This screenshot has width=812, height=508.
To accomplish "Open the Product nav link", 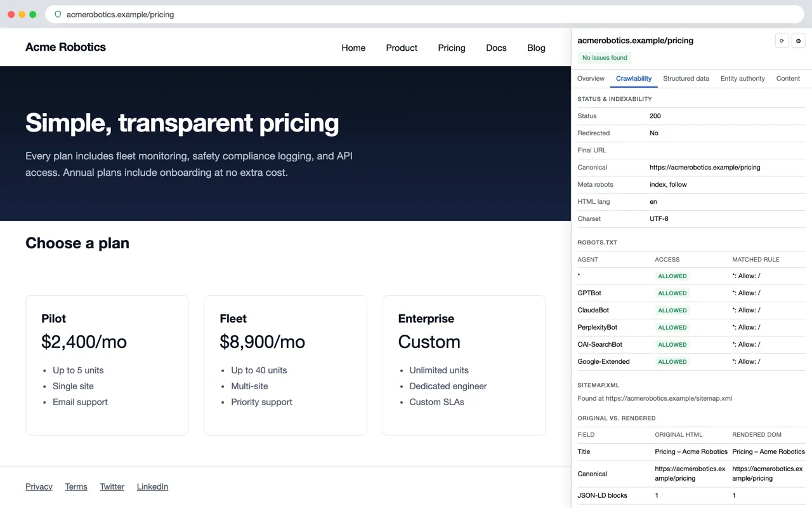I will click(x=402, y=48).
